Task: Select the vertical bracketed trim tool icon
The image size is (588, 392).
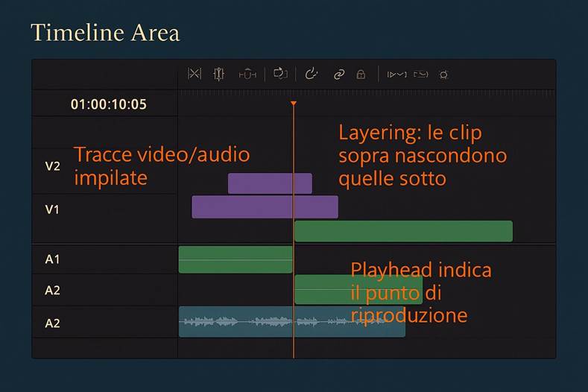Action: click(x=218, y=74)
